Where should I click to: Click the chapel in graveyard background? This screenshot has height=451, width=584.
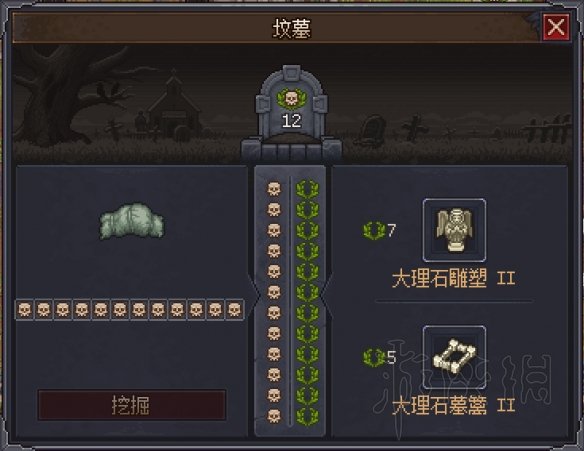[x=173, y=105]
